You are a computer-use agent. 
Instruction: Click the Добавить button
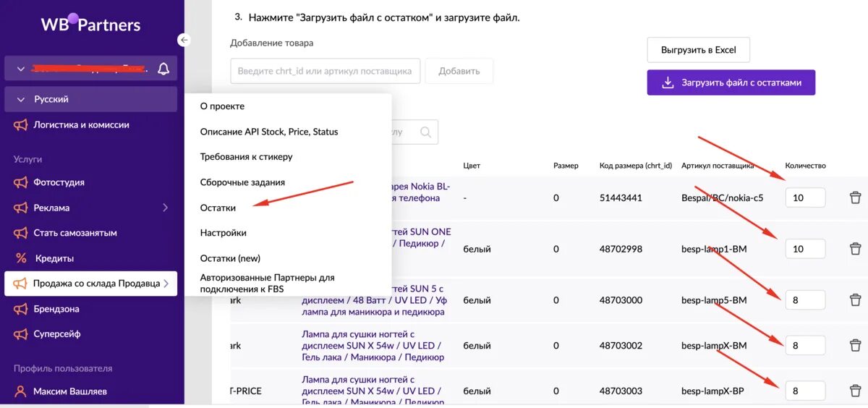click(459, 71)
